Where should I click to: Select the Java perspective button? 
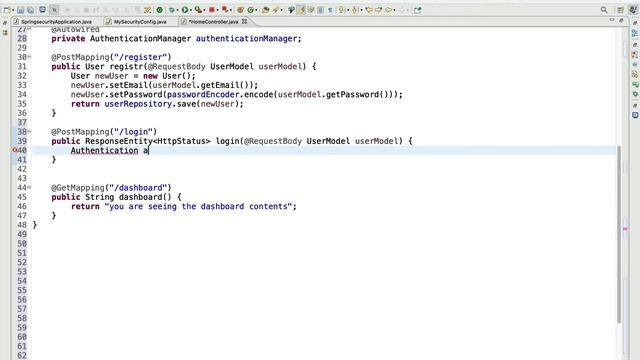(633, 10)
